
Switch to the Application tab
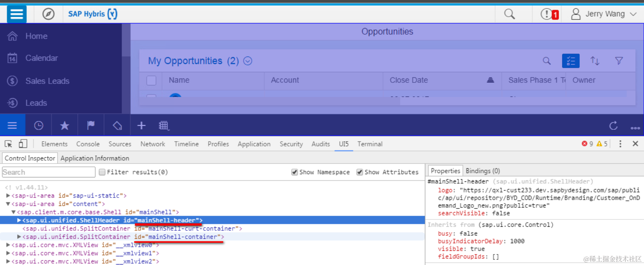(x=254, y=144)
